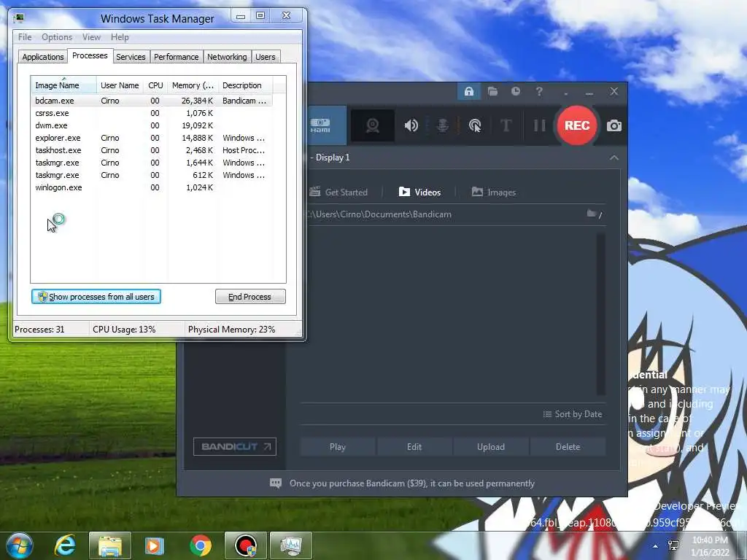Switch to the Images tab
Viewport: 747px width, 560px height.
click(x=494, y=192)
